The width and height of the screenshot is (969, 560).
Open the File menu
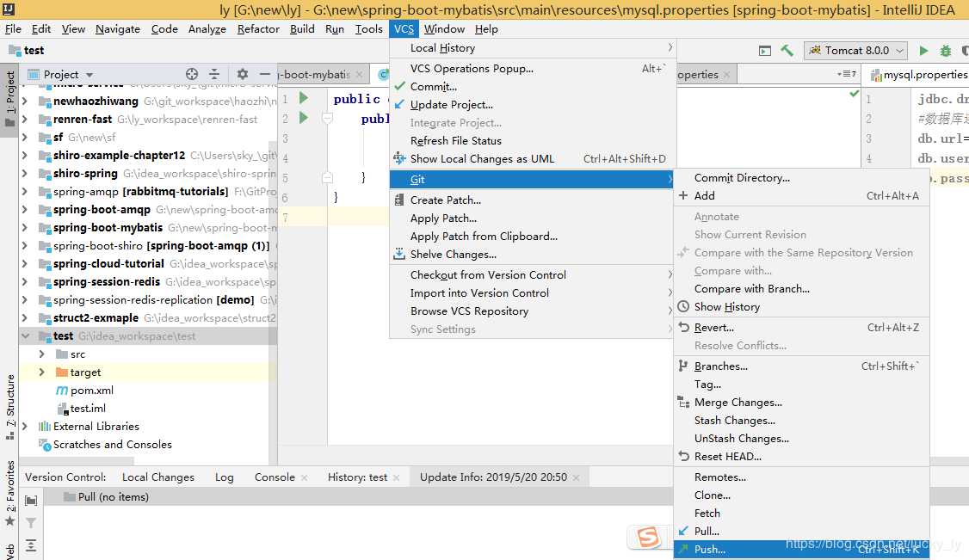tap(13, 29)
